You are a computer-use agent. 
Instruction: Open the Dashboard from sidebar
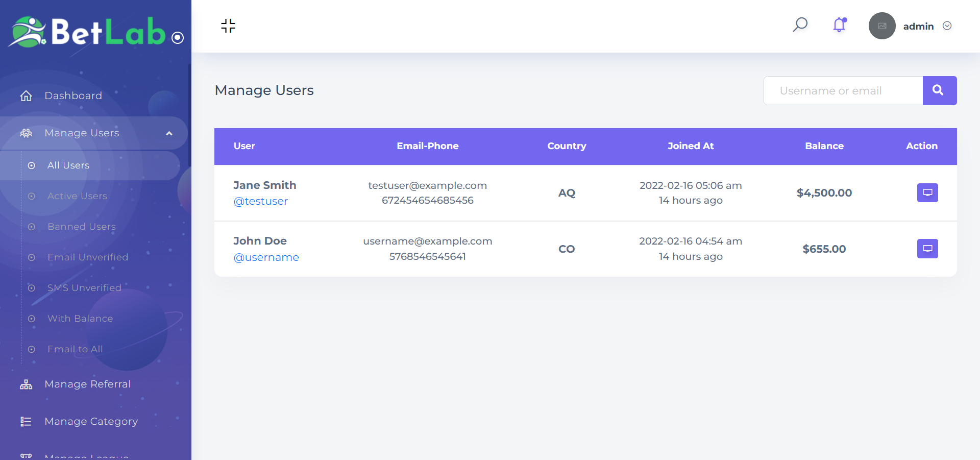tap(73, 95)
